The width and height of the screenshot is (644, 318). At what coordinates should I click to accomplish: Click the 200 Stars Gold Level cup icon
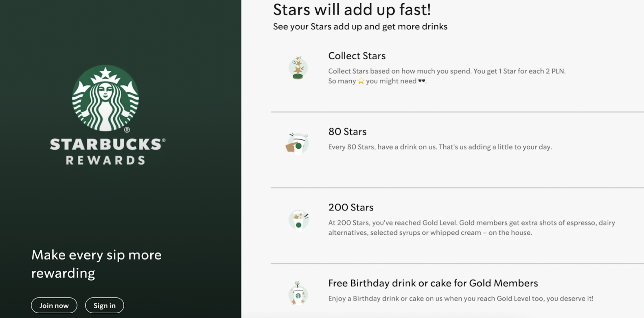pos(298,221)
